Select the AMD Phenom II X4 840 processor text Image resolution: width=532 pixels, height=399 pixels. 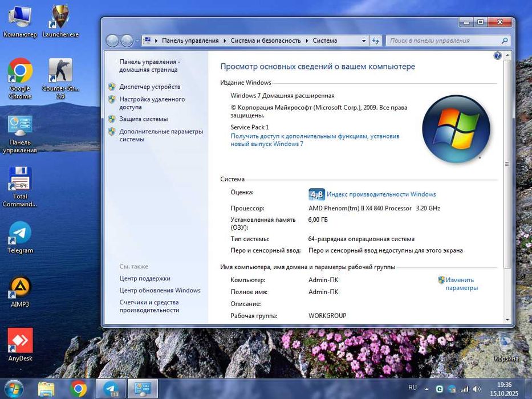374,208
